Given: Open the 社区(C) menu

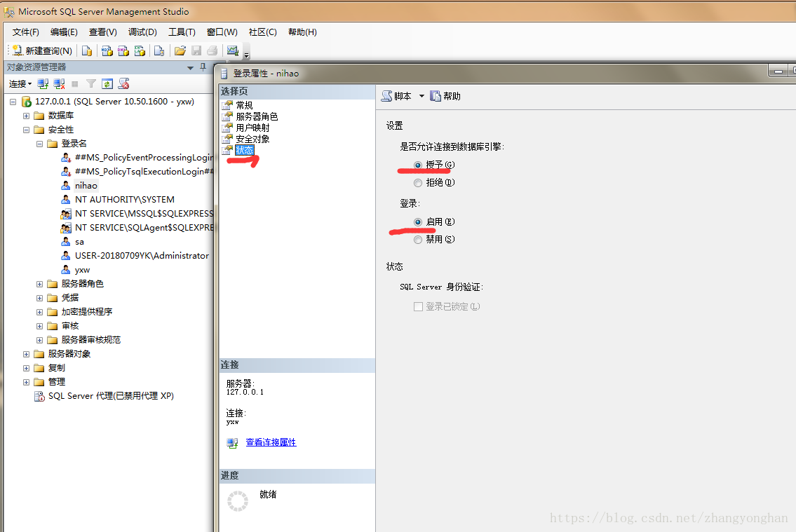Looking at the screenshot, I should coord(262,32).
